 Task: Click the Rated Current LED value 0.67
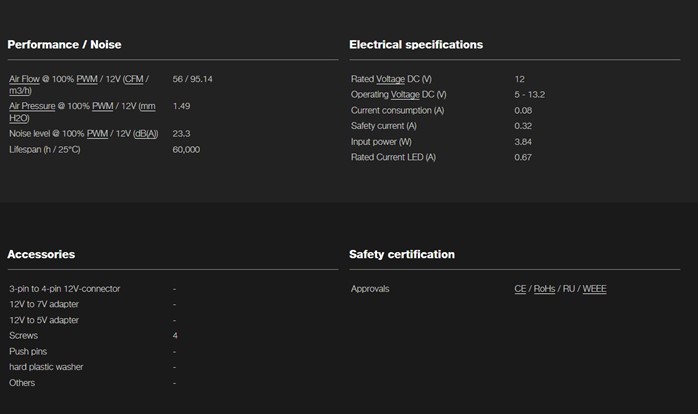coord(523,157)
